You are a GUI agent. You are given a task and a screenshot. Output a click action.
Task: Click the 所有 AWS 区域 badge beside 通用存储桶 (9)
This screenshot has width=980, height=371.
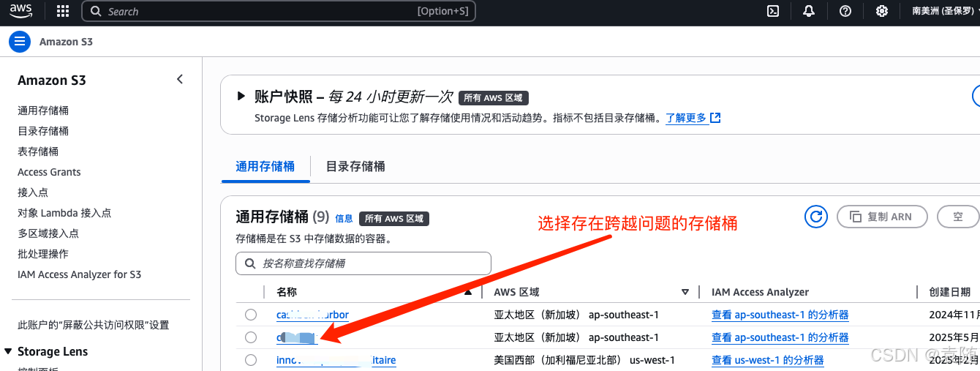[394, 218]
